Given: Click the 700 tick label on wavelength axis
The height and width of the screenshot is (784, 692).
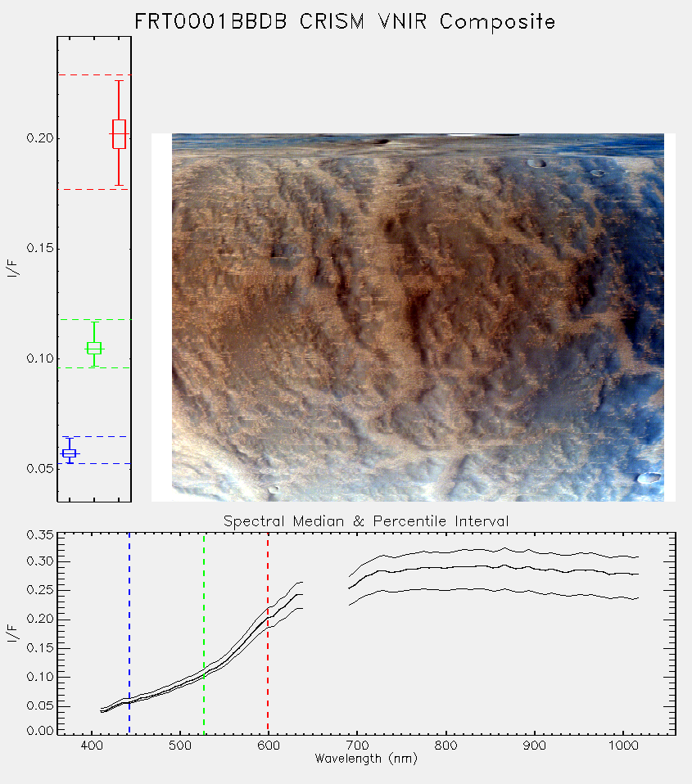Looking at the screenshot, I should click(x=357, y=746).
